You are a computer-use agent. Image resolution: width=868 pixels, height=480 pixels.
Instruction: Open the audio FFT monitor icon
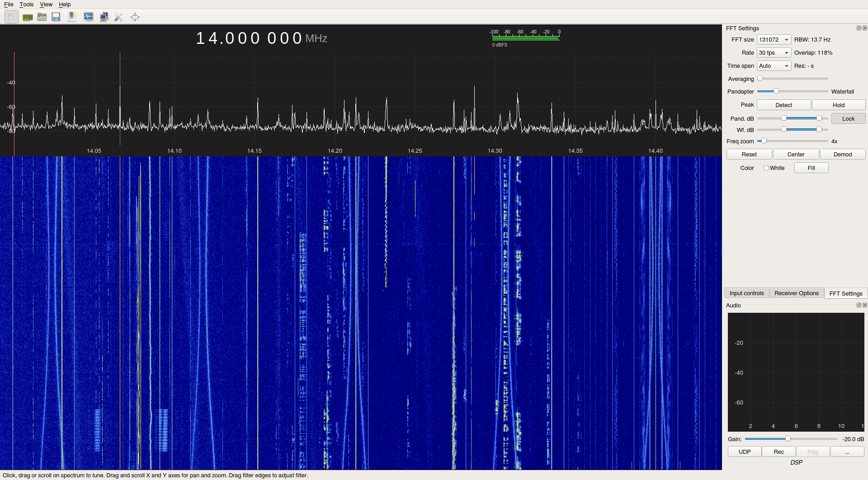click(x=89, y=17)
